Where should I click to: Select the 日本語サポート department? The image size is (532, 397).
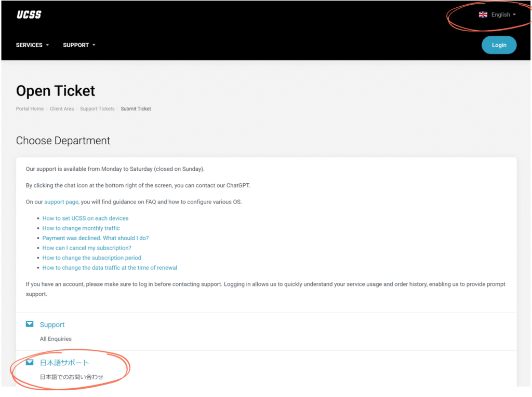64,363
